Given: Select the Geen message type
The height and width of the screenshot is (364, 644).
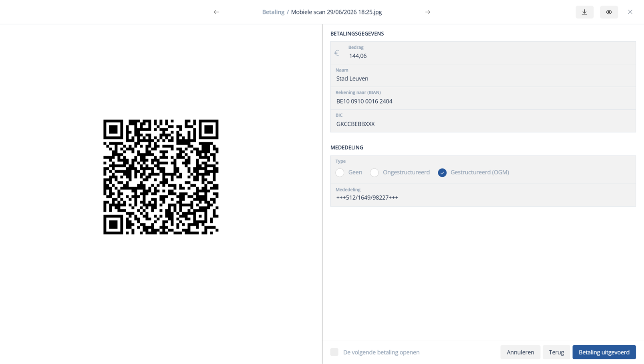Looking at the screenshot, I should (340, 172).
